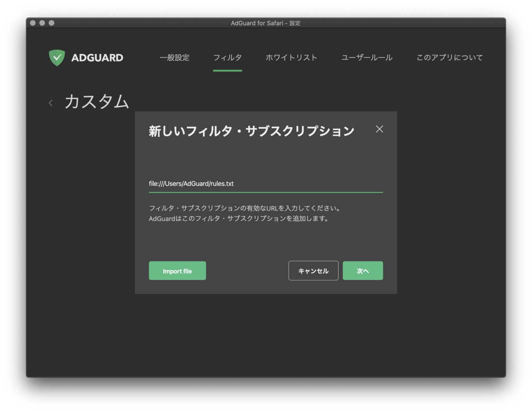This screenshot has height=412, width=532.
Task: Click the dialog title 新しいフィルタ・サブスクリプション
Action: (252, 131)
